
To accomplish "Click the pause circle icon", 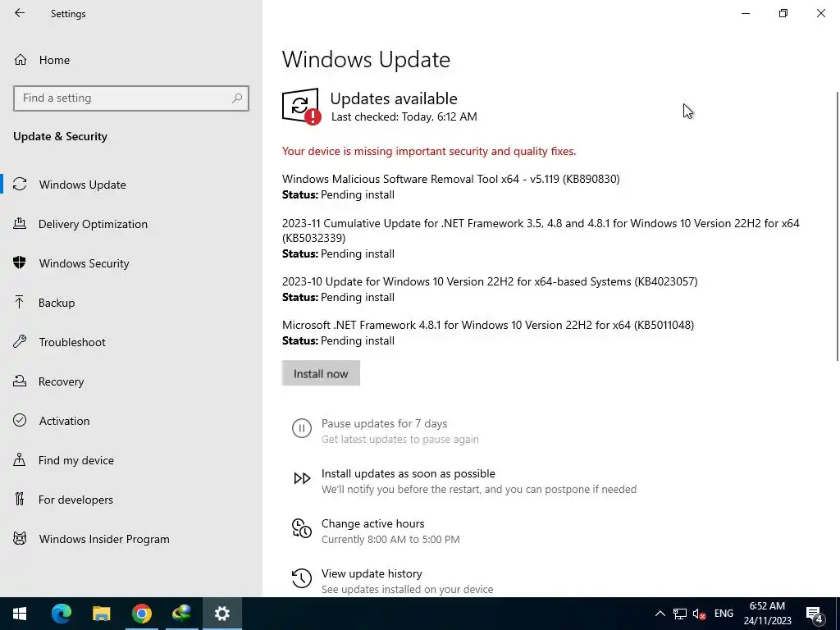I will (x=302, y=428).
